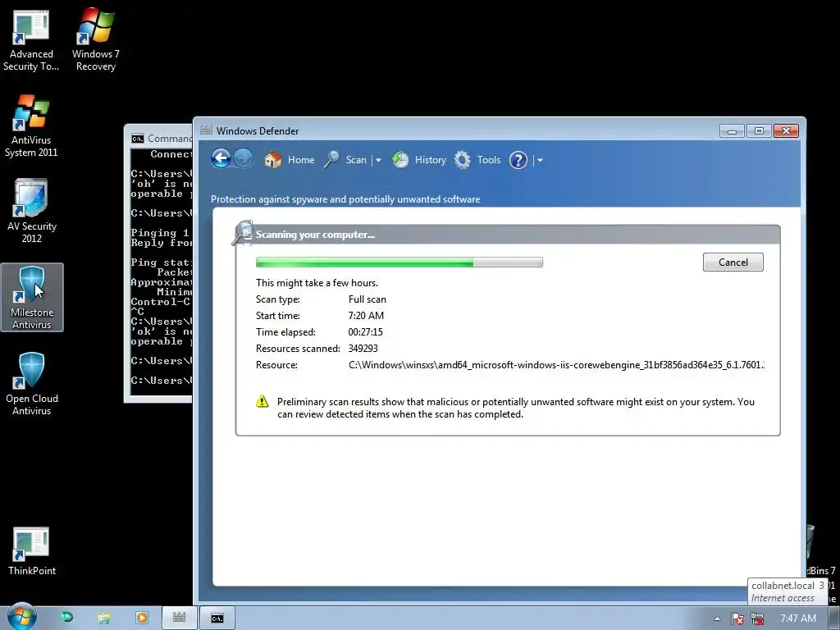Open Windows Defender help question mark

518,160
